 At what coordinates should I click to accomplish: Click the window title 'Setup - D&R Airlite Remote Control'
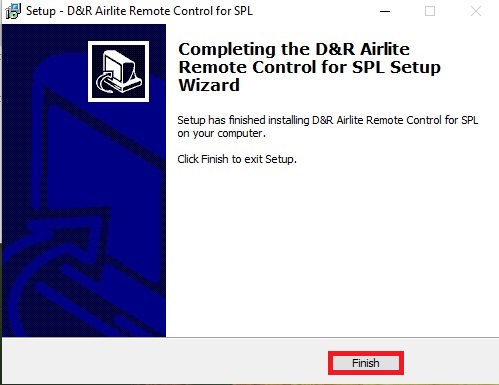(139, 11)
